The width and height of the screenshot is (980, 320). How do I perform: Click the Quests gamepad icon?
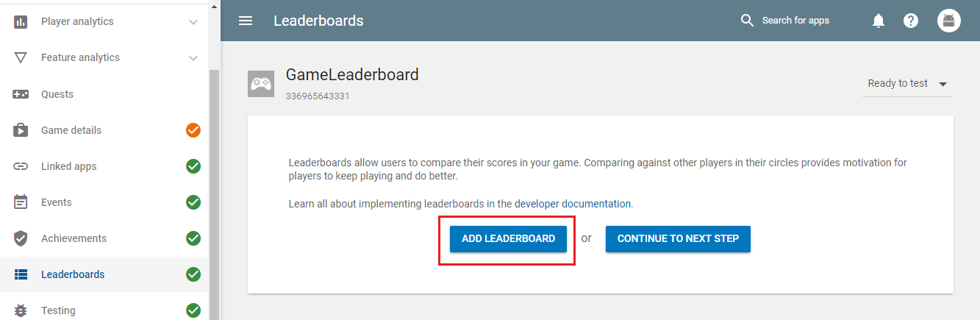coord(21,94)
